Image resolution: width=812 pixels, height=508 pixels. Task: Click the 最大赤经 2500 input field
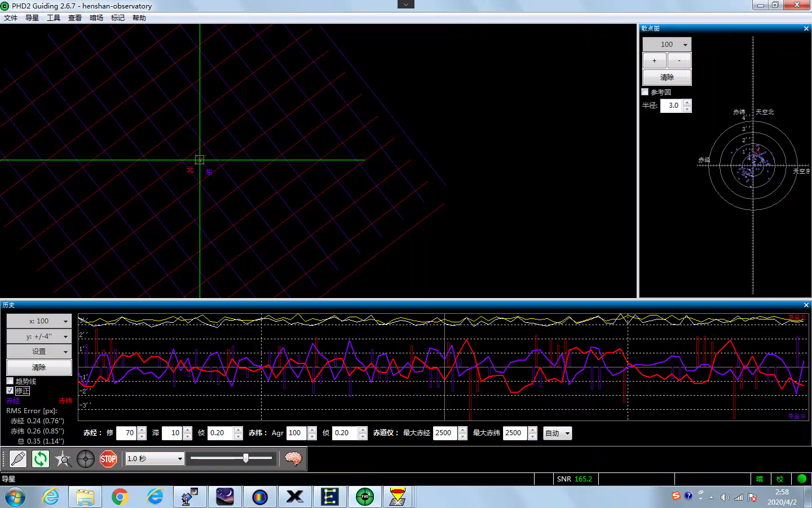click(445, 433)
